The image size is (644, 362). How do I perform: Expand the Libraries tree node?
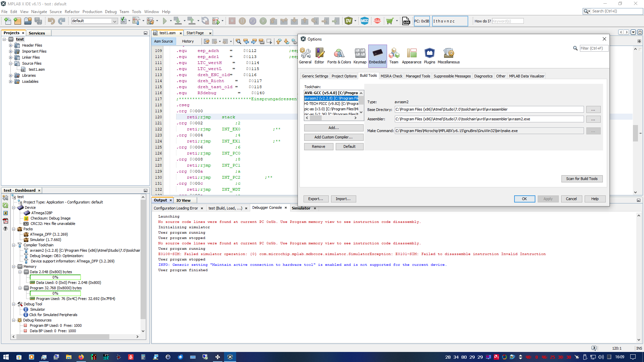point(10,75)
